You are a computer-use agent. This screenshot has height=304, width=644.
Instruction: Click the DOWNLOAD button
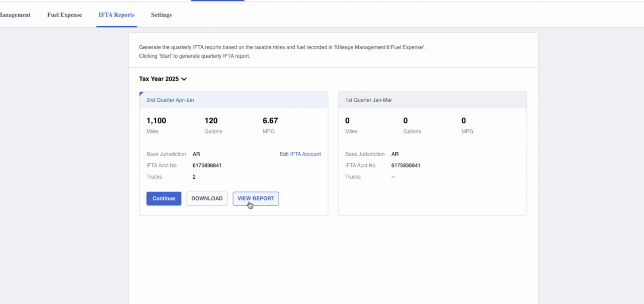(207, 199)
